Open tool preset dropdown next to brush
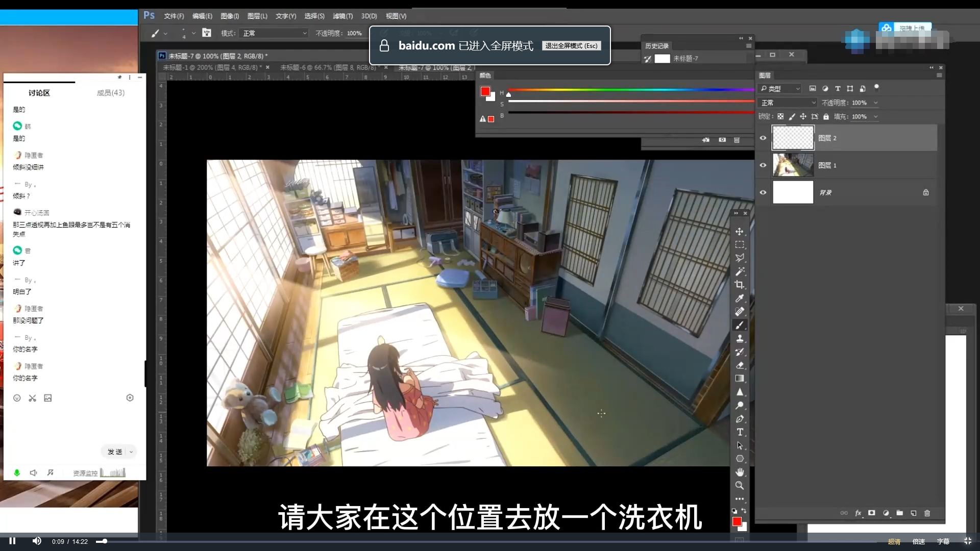 [x=165, y=33]
